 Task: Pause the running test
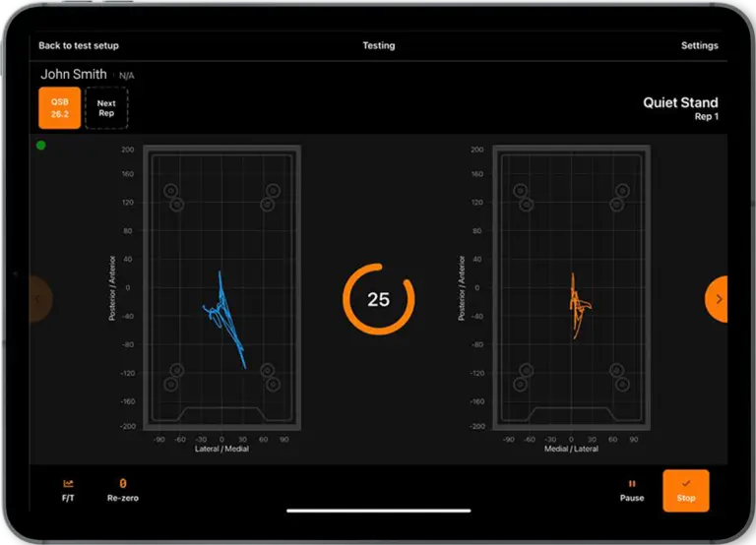[x=632, y=489]
